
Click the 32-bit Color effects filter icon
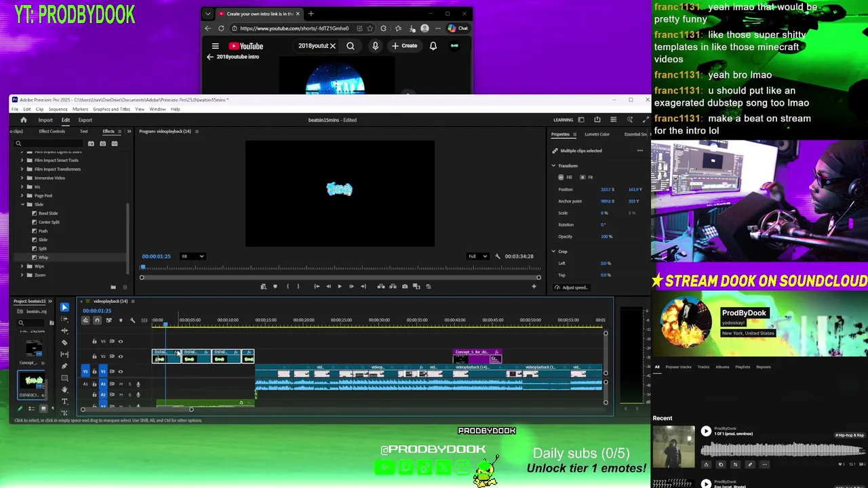(103, 144)
